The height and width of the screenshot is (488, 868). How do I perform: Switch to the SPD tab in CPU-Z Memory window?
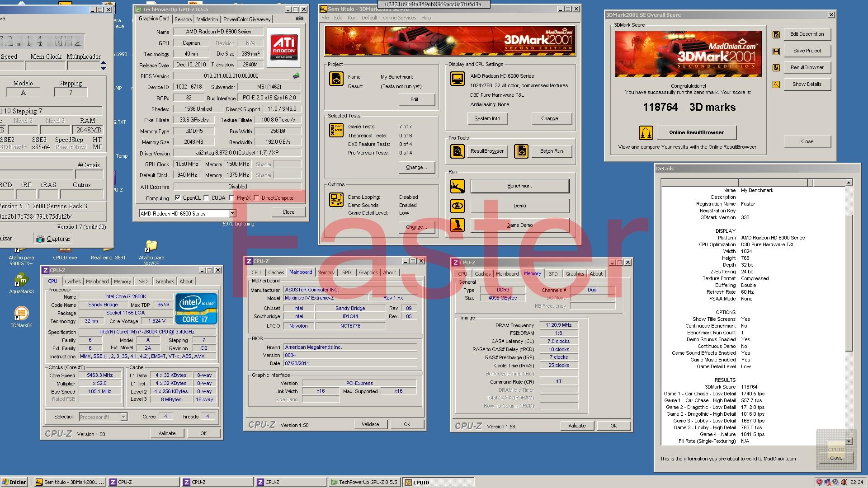553,274
